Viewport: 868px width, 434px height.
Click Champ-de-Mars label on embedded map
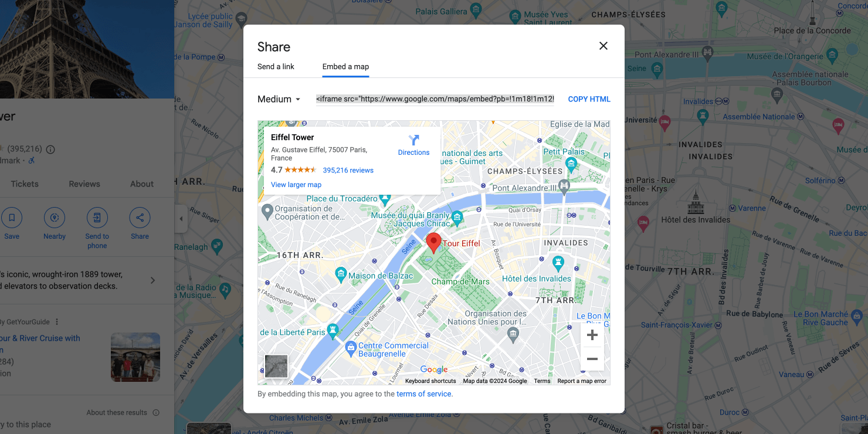(460, 282)
